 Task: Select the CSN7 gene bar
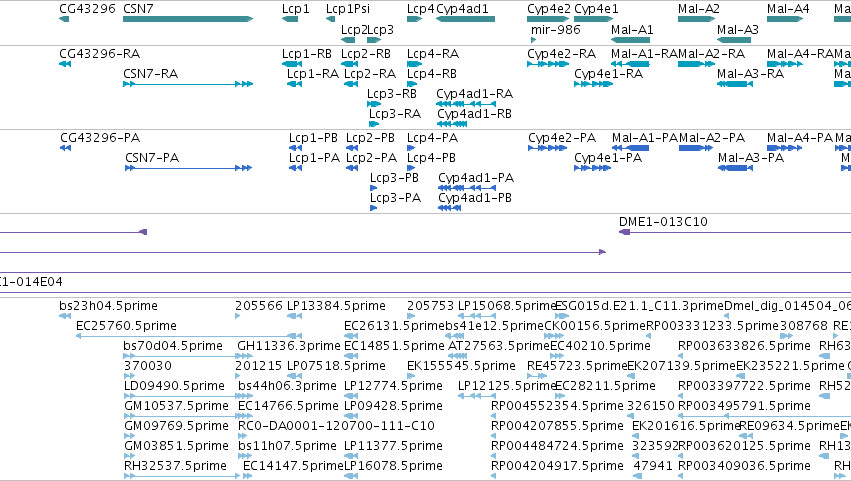(188, 19)
